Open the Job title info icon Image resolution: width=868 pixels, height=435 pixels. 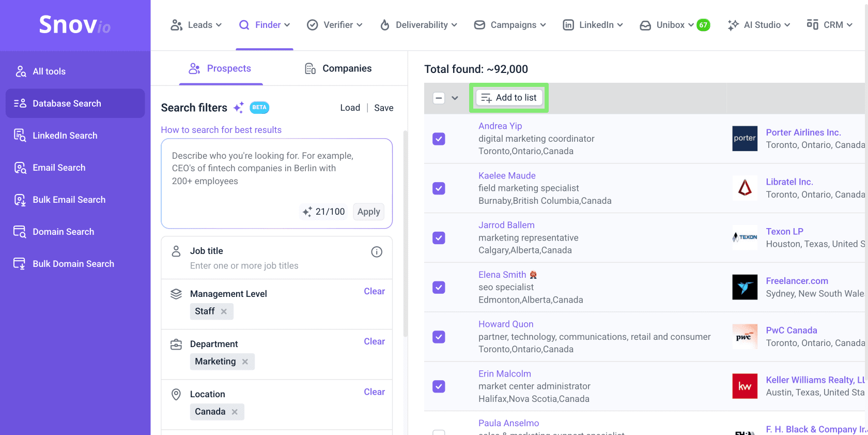pyautogui.click(x=377, y=252)
